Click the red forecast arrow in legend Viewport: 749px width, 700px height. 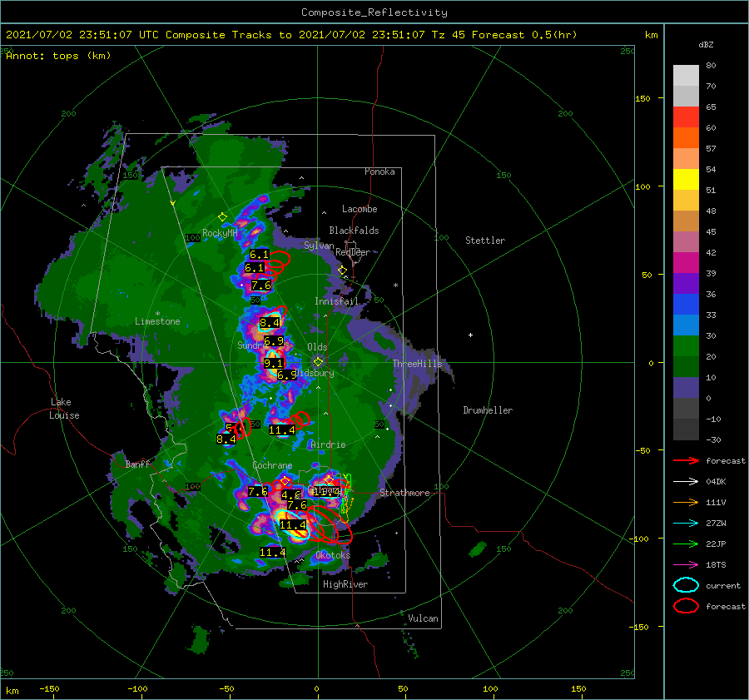(x=686, y=460)
